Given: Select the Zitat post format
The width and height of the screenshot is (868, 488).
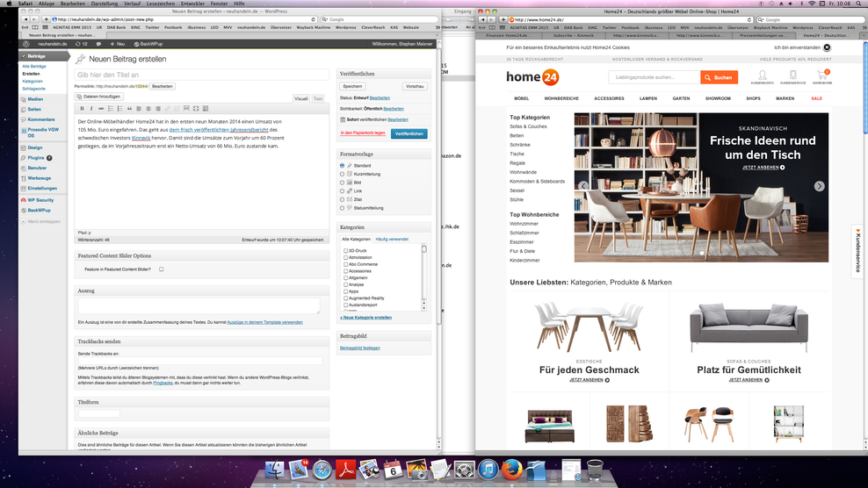Looking at the screenshot, I should pos(342,199).
